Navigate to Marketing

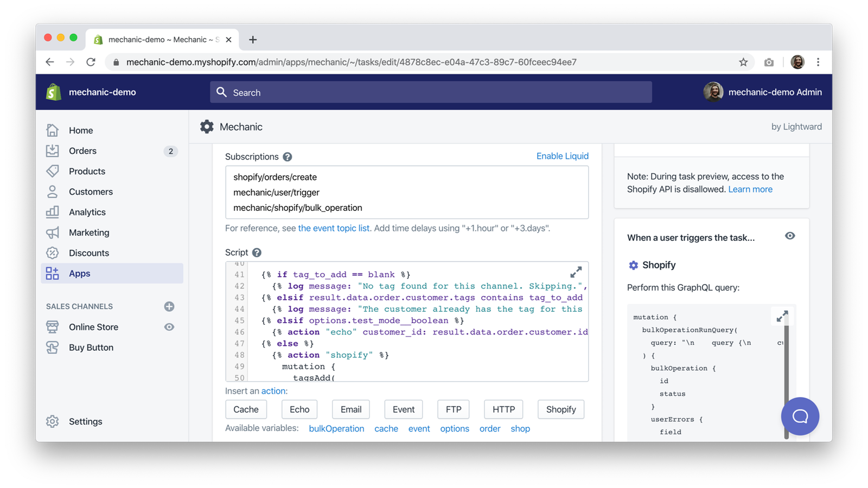[x=89, y=233]
